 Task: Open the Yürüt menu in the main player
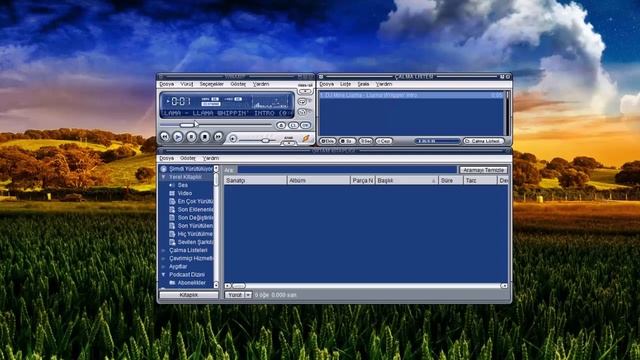(x=187, y=84)
